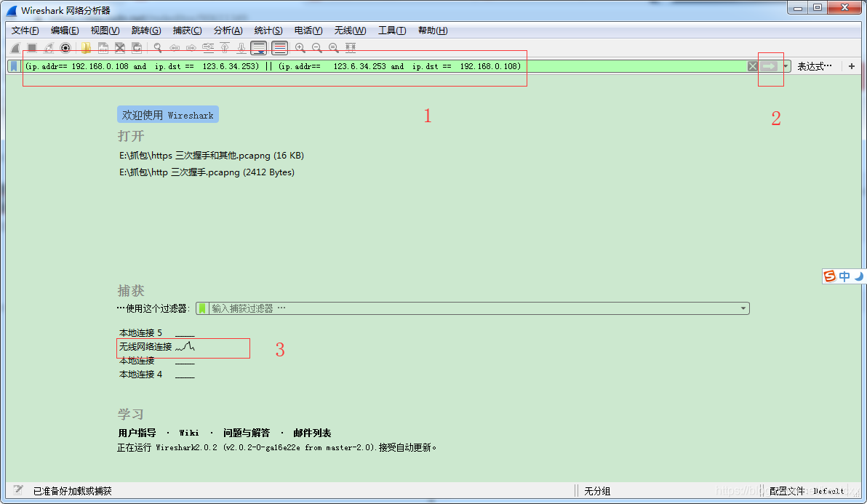Select the find packet magnifier icon

click(157, 48)
